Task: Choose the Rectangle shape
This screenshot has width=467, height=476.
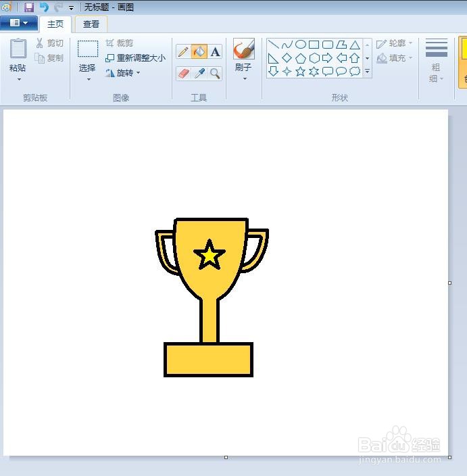Action: [x=314, y=45]
